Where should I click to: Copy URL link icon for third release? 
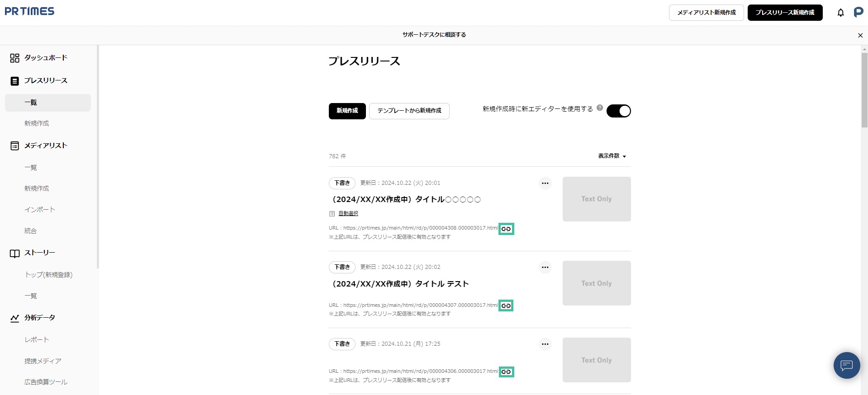click(x=506, y=372)
